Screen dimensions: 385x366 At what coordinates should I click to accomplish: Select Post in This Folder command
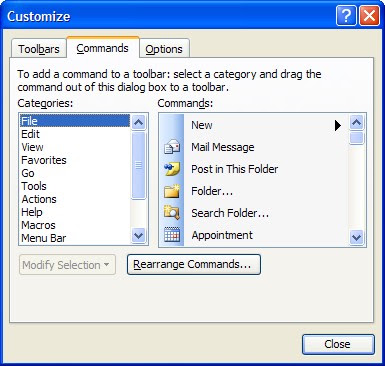(254, 169)
